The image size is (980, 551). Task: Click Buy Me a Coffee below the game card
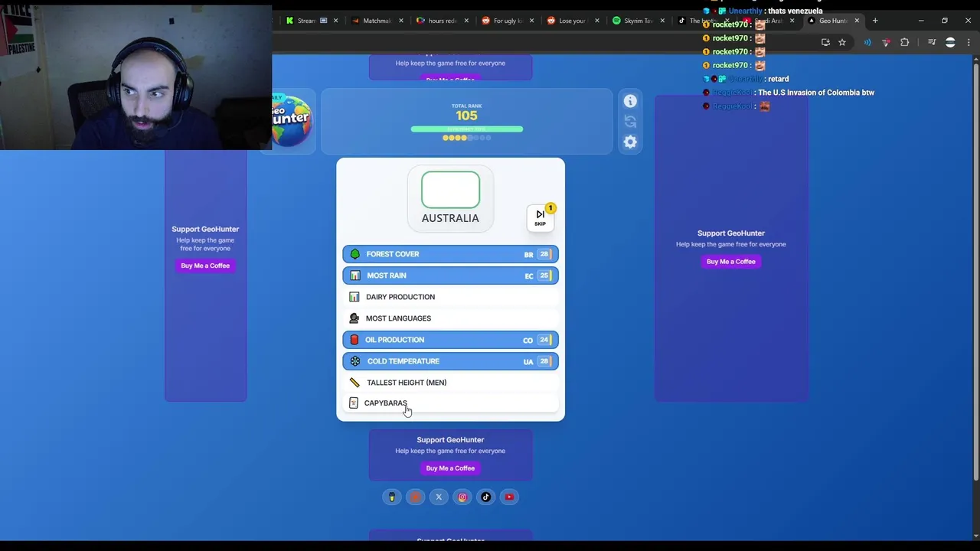(x=450, y=468)
